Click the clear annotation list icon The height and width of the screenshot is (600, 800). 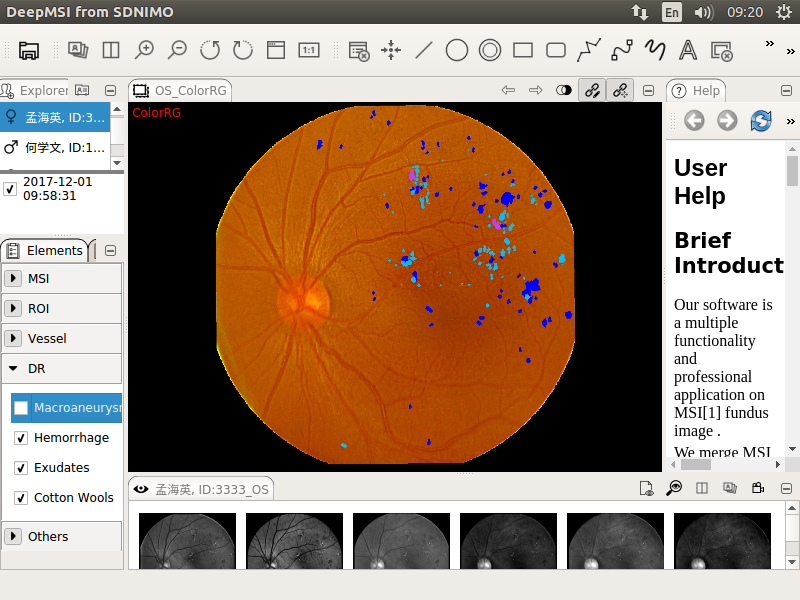[359, 51]
